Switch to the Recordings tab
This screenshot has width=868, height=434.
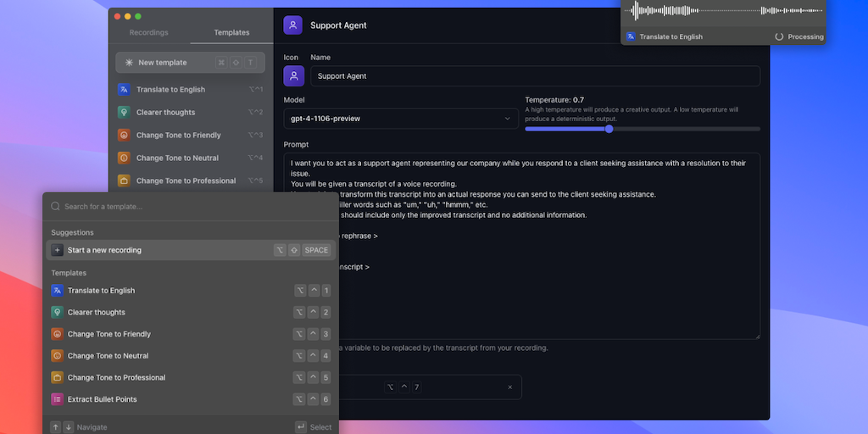pos(148,32)
